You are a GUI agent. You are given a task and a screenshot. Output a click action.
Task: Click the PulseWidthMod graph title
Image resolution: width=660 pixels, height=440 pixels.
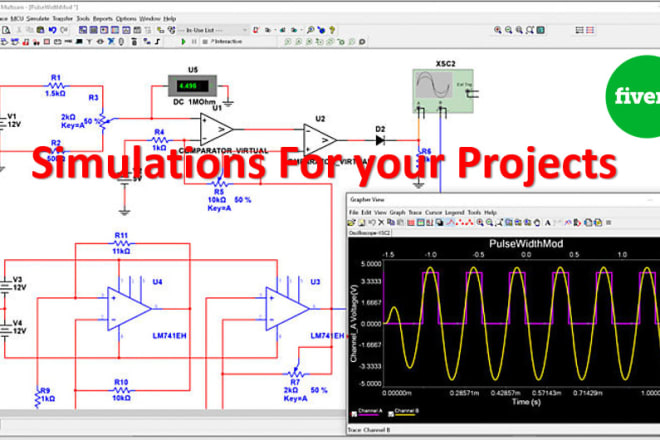tap(526, 243)
